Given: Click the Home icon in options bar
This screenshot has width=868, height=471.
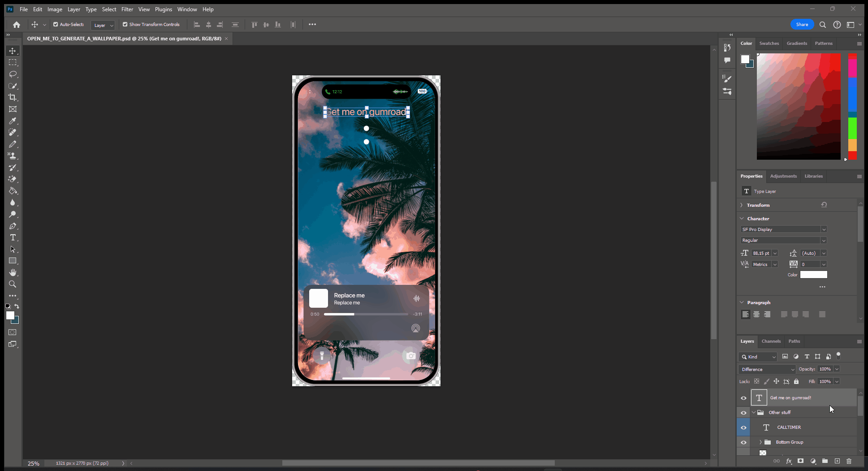Looking at the screenshot, I should (x=17, y=25).
